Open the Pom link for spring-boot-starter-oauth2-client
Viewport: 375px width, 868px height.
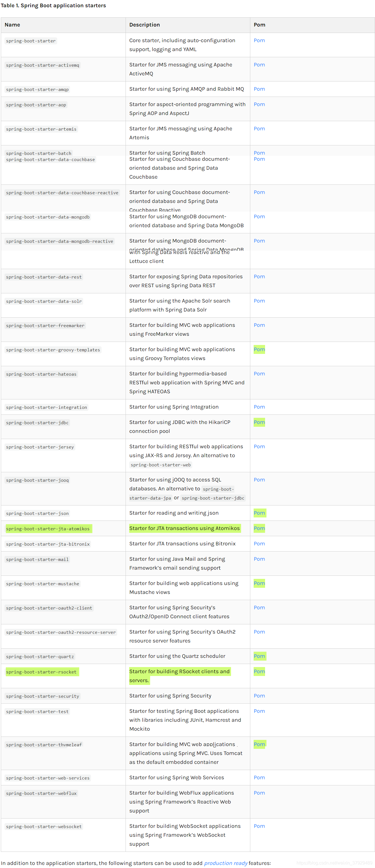(x=259, y=608)
